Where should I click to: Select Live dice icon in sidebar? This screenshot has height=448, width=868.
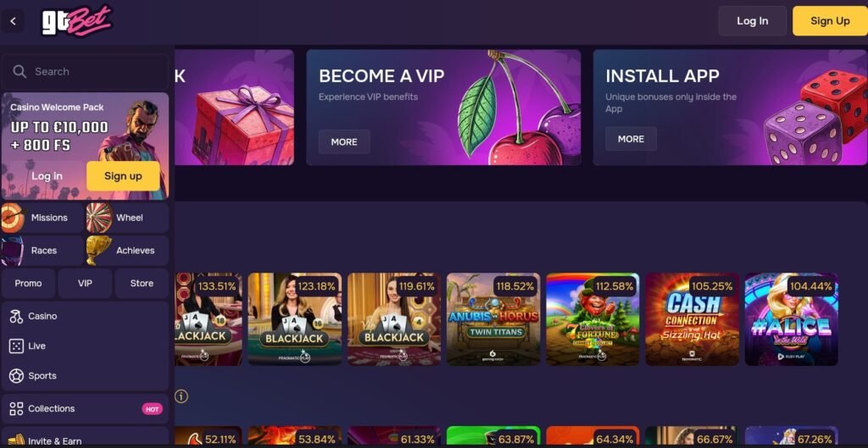click(x=16, y=346)
